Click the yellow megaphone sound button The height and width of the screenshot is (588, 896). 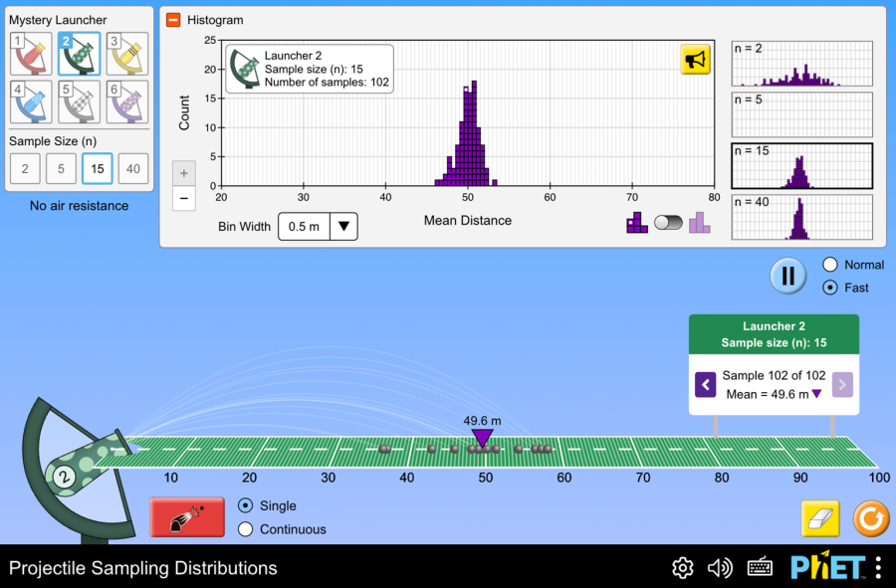695,60
